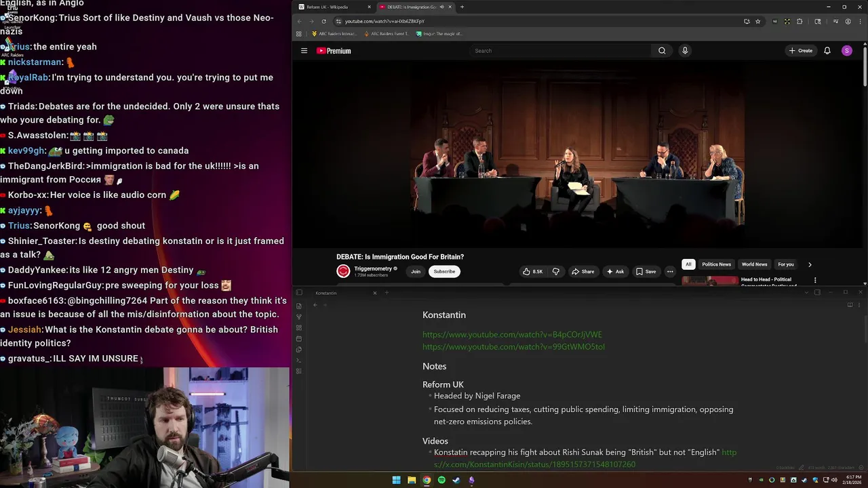
Task: Open Chrome three-dot menu
Action: point(860,21)
